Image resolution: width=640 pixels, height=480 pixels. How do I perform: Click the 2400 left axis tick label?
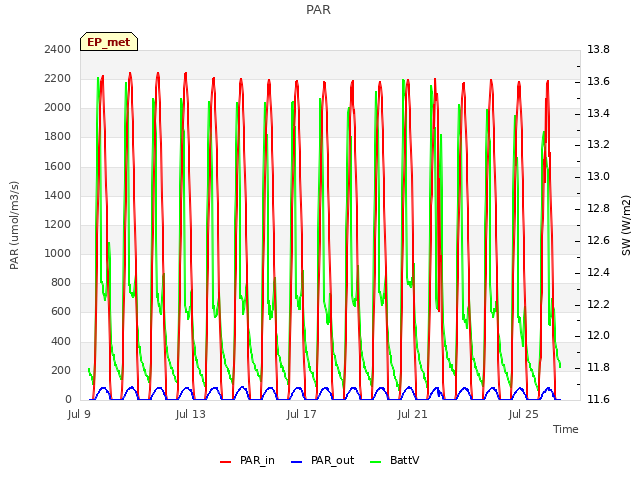(x=58, y=49)
